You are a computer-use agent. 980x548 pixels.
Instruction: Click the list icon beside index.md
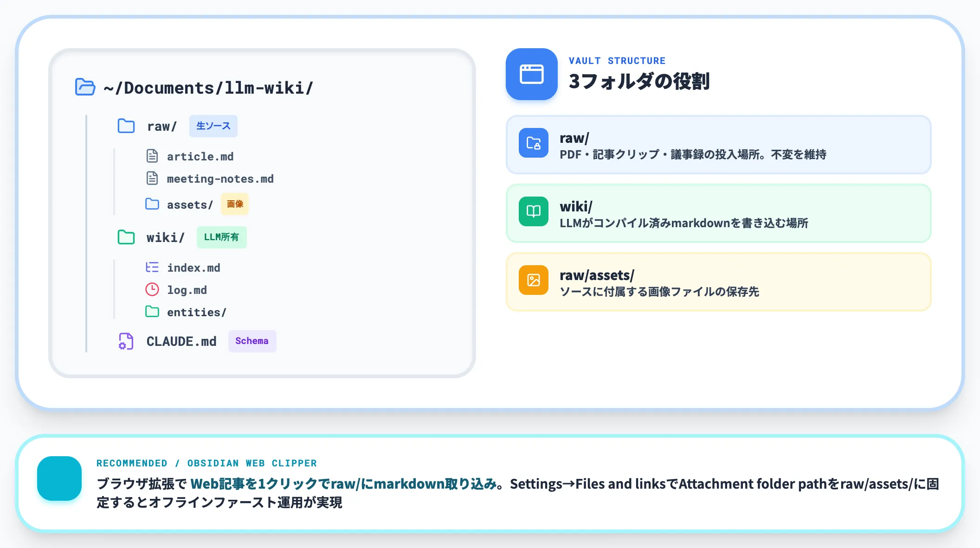152,267
